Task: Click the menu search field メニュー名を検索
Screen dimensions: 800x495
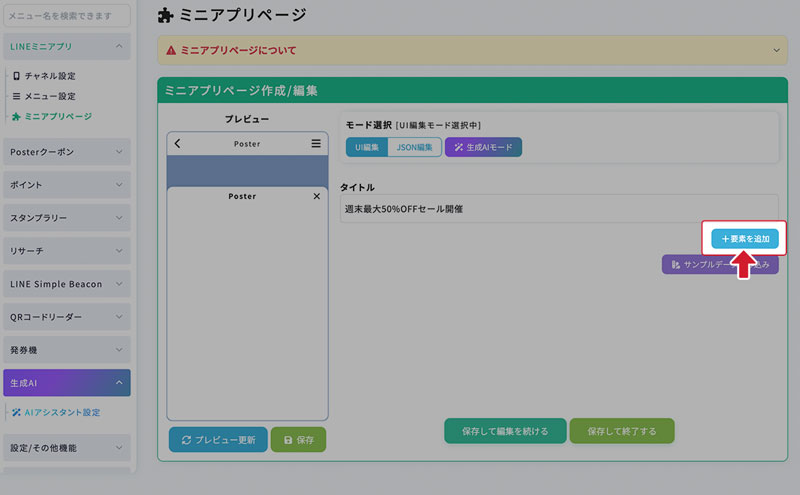Action: [67, 16]
